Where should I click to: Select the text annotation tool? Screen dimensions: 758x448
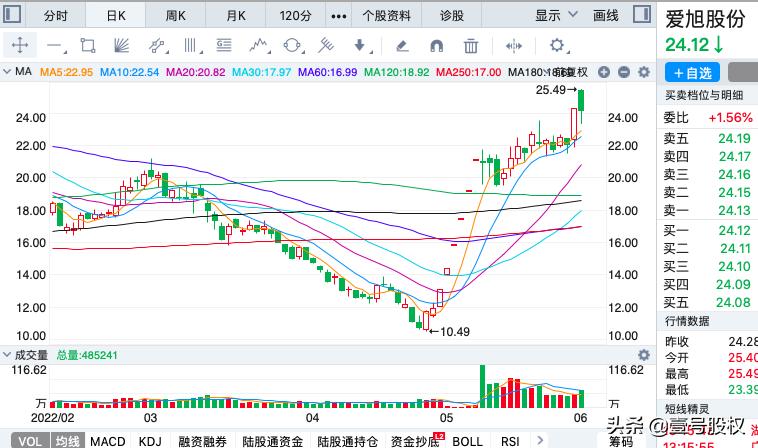click(x=224, y=46)
